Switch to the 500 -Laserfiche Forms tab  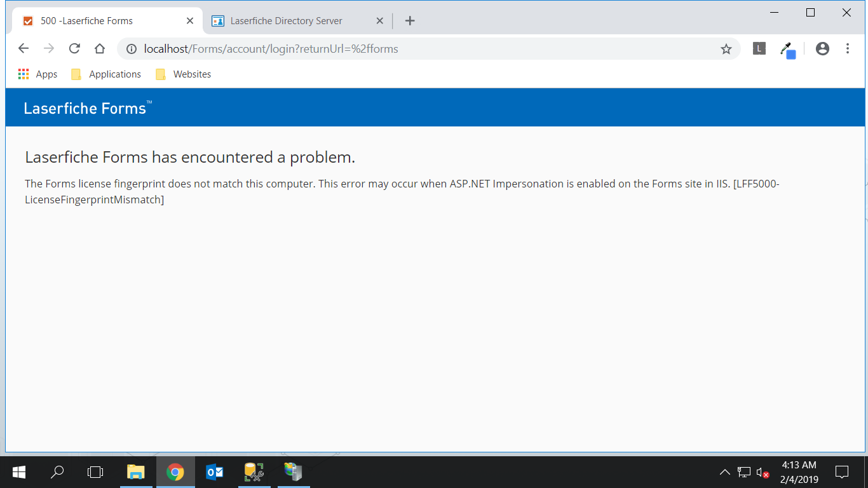click(x=107, y=21)
